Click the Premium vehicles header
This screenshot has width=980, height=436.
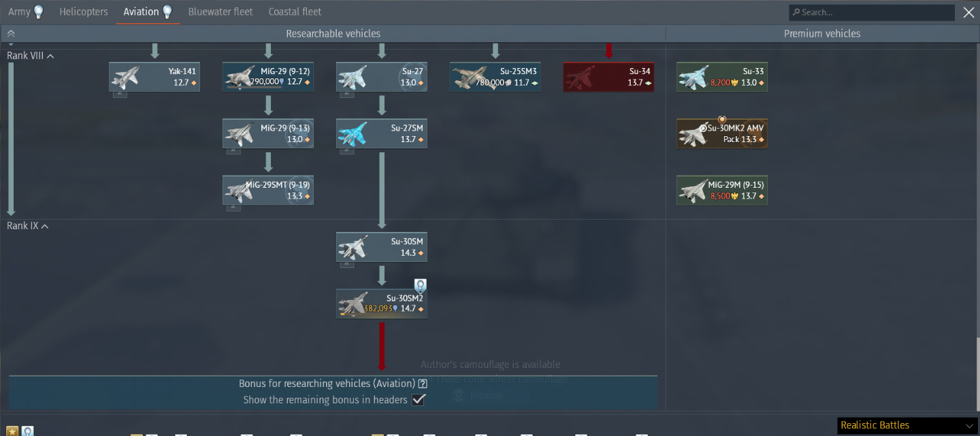pos(822,33)
